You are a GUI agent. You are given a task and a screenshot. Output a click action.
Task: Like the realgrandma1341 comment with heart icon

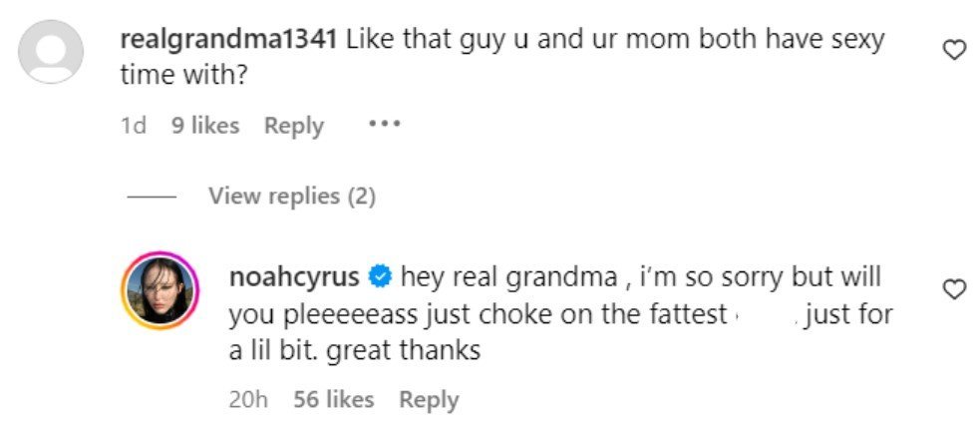(x=954, y=49)
